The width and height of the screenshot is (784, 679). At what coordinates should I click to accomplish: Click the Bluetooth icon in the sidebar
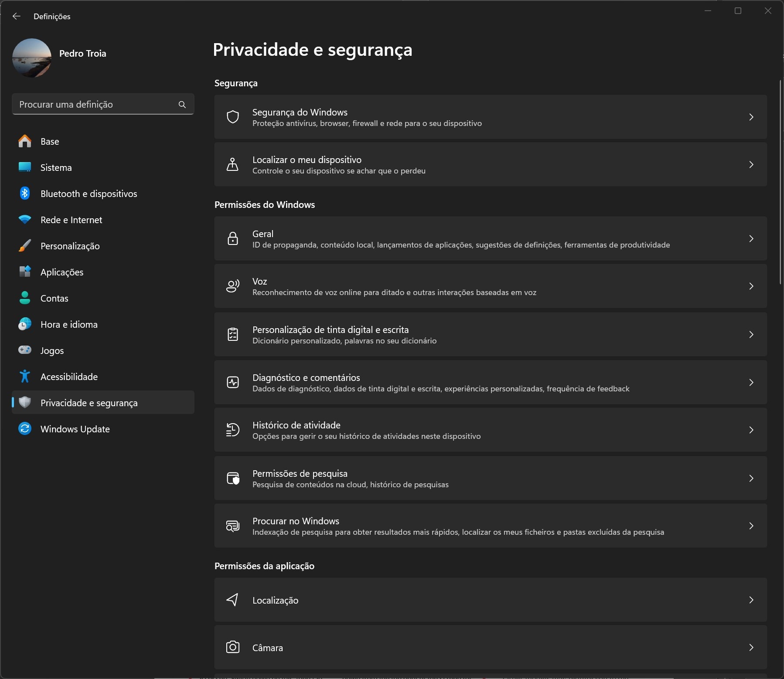[25, 194]
